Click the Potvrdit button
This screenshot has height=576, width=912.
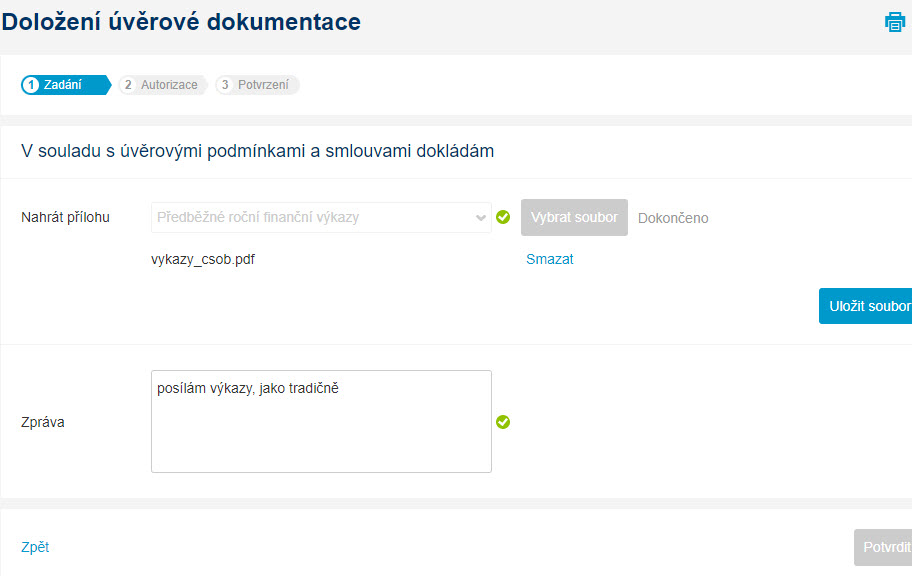pos(883,547)
